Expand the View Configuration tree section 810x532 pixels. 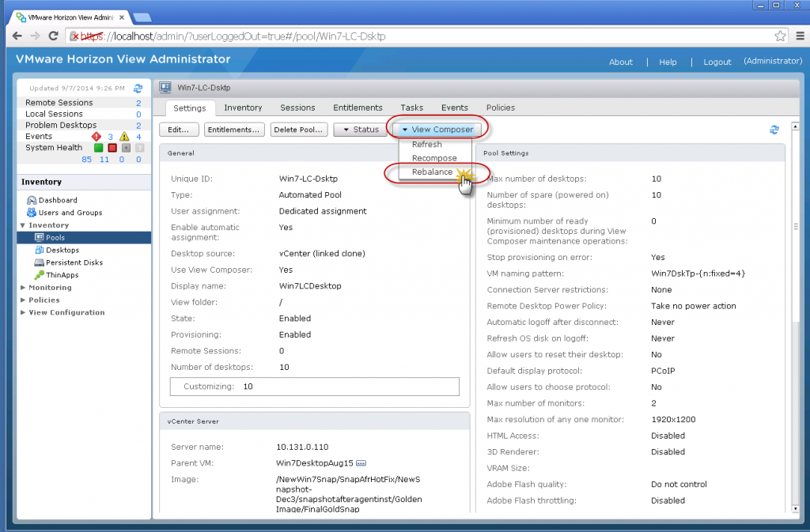[x=23, y=312]
